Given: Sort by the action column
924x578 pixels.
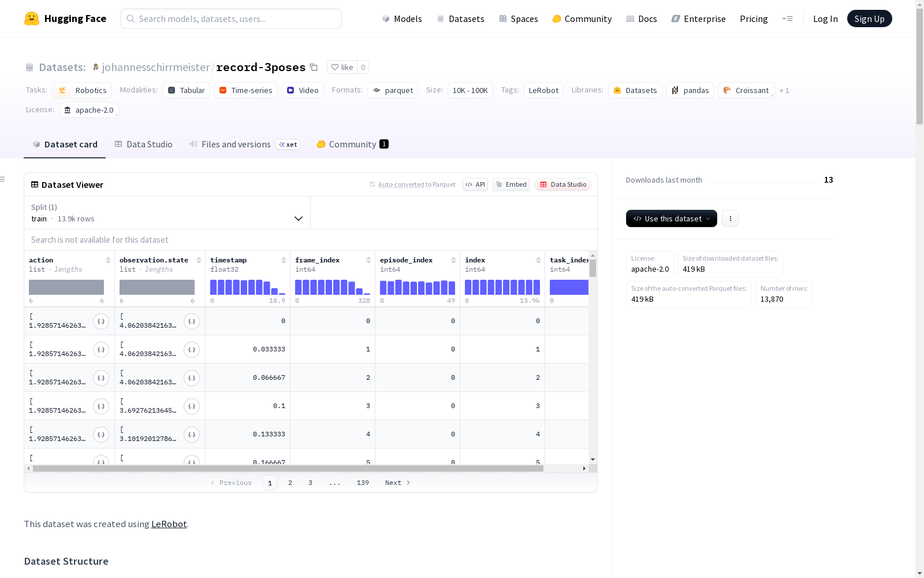Looking at the screenshot, I should point(108,260).
